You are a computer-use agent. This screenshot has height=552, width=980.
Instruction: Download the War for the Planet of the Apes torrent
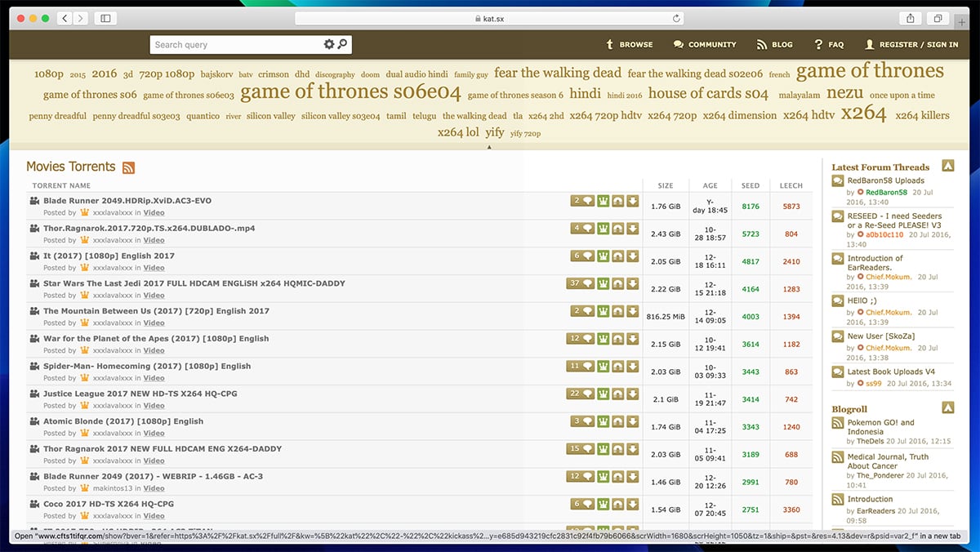pos(633,339)
